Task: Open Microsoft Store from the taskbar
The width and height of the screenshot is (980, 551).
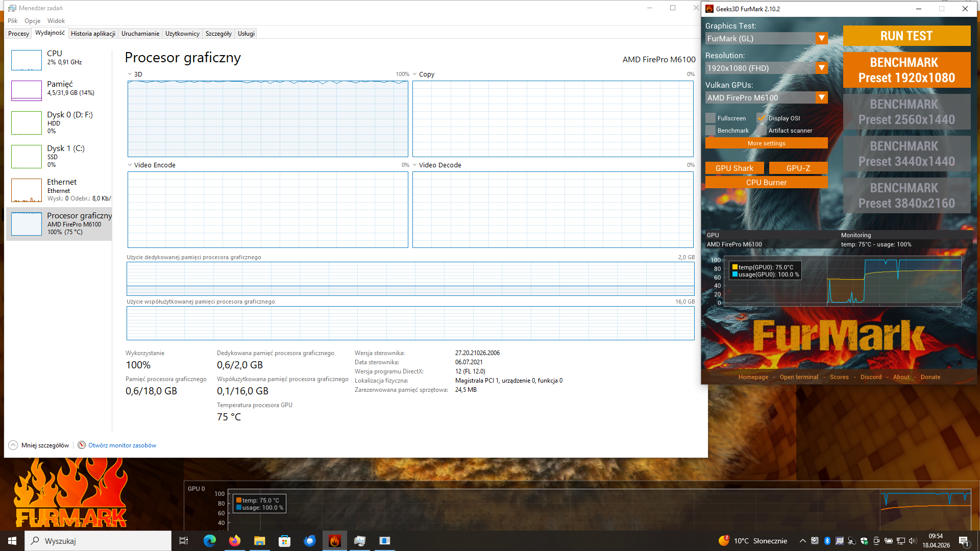Action: pos(284,541)
